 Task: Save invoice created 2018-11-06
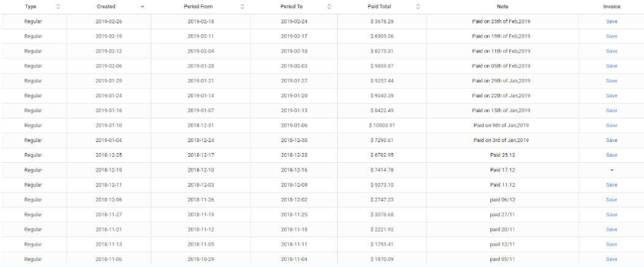tap(611, 259)
